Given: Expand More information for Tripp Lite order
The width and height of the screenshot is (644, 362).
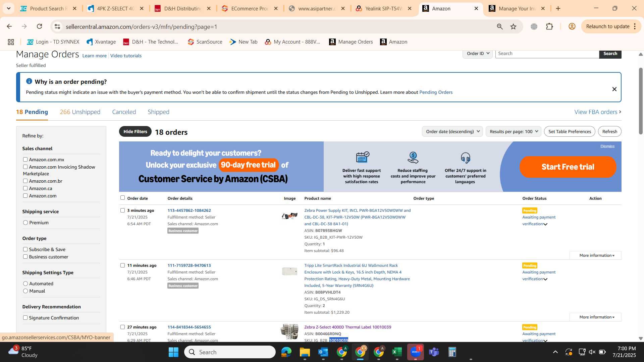Looking at the screenshot, I should [595, 317].
